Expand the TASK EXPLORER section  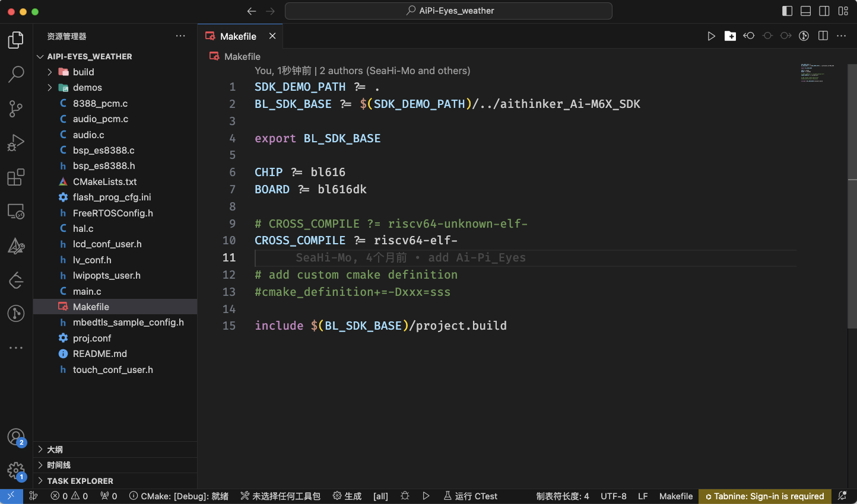(115, 481)
